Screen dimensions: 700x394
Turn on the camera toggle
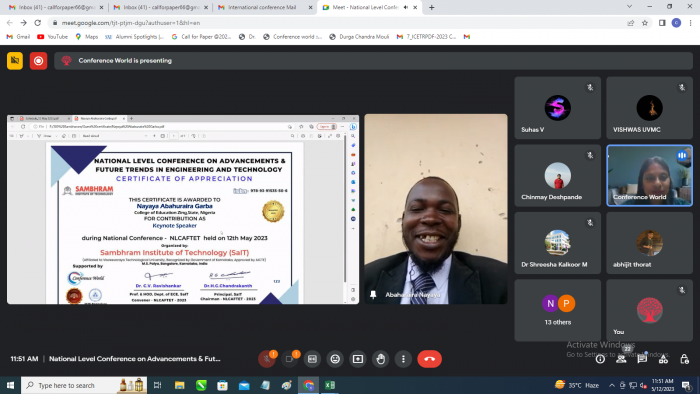(289, 359)
